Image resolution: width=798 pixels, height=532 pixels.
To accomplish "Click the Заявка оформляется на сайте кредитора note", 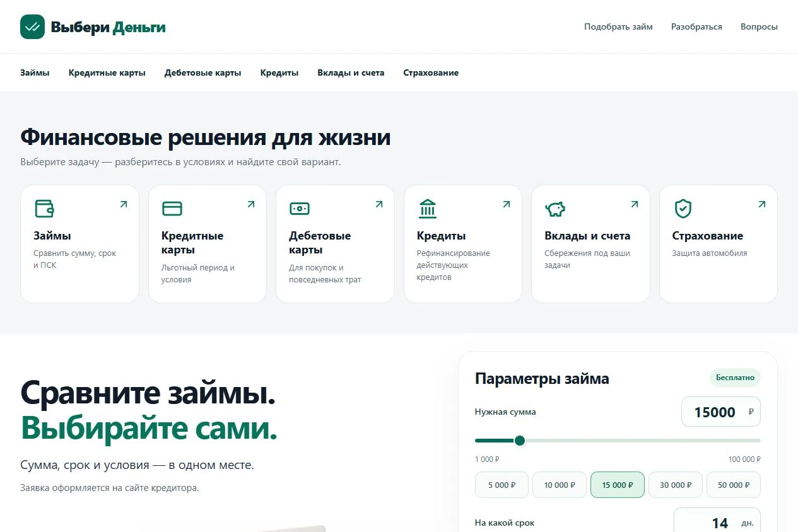I will (109, 487).
